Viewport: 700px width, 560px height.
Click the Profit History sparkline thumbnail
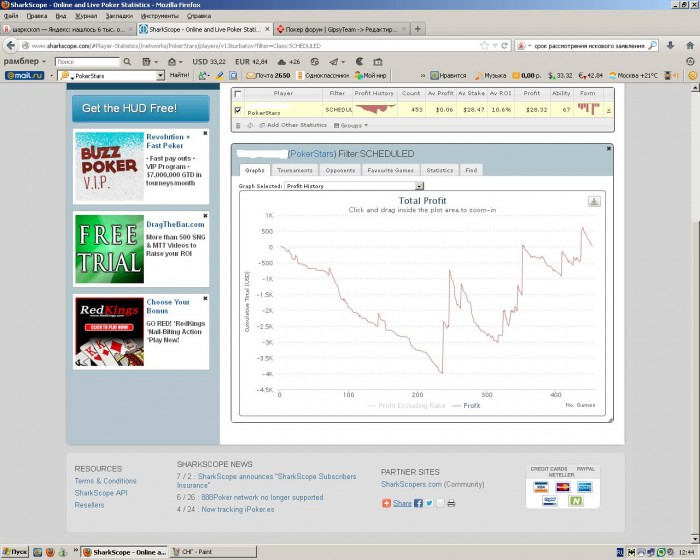pyautogui.click(x=375, y=109)
